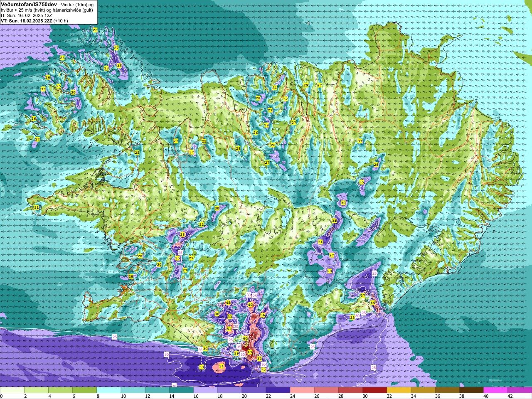Select the medium purple 18–20 legend swatch
The image size is (532, 399).
230,390
